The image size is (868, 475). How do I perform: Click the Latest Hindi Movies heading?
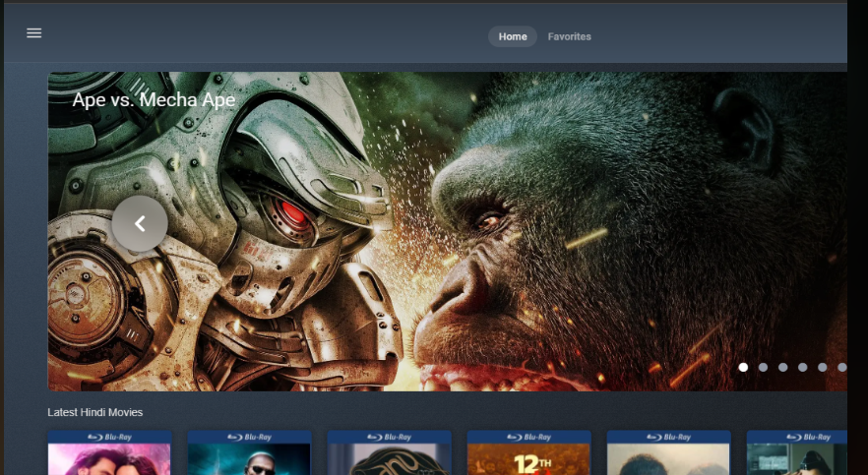point(95,412)
